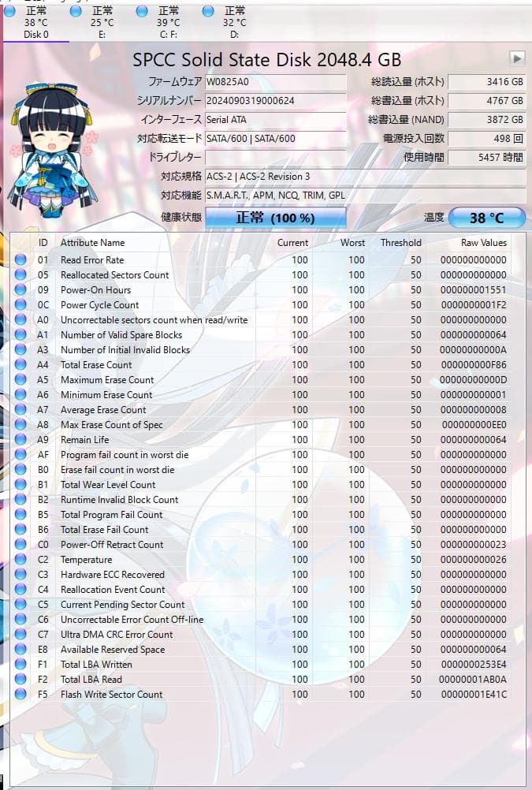This screenshot has width=532, height=790.
Task: Click status circle for Ultra DMA CRC Error
Action: (20, 635)
